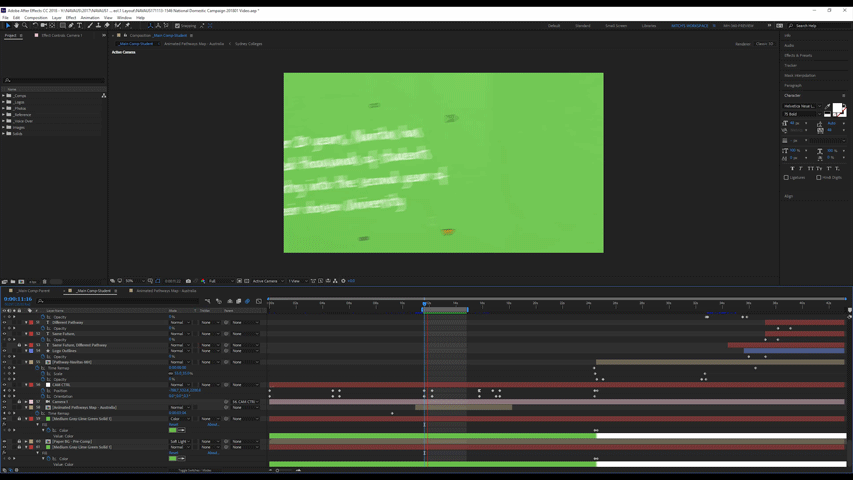The width and height of the screenshot is (853, 480).
Task: Expand the _Logos folder in Project panel
Action: [x=3, y=102]
